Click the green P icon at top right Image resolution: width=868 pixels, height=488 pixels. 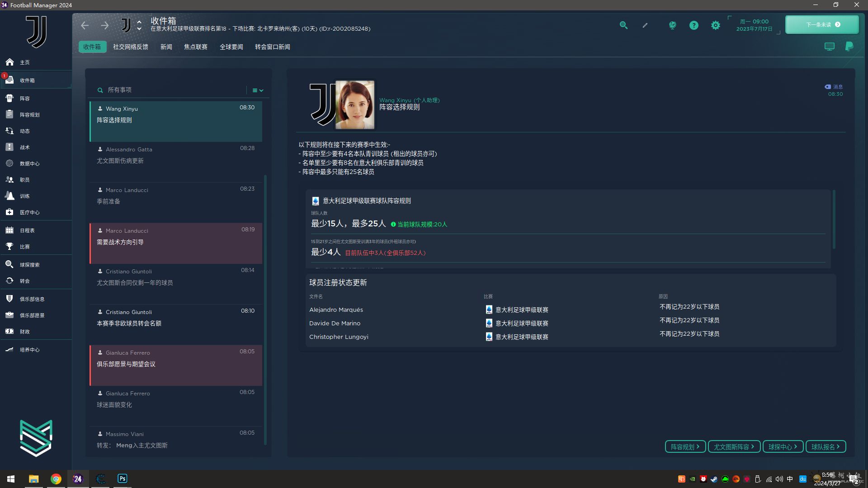(x=849, y=47)
